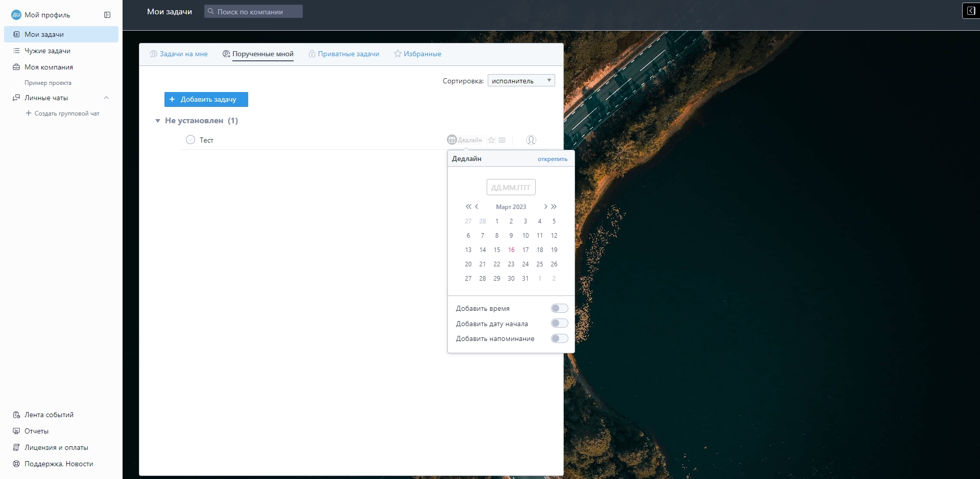Open Личные чаты section
980x479 pixels.
(x=46, y=98)
